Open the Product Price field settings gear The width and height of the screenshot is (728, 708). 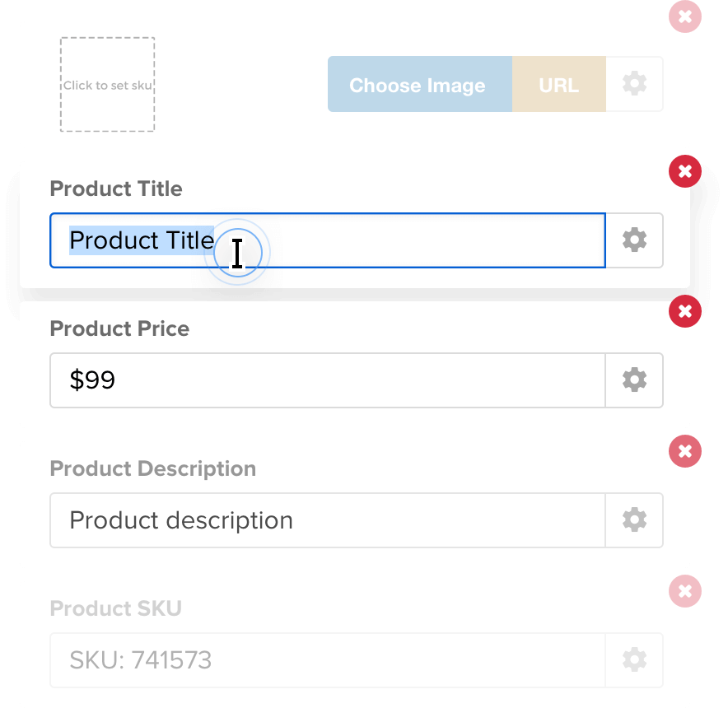(x=634, y=380)
